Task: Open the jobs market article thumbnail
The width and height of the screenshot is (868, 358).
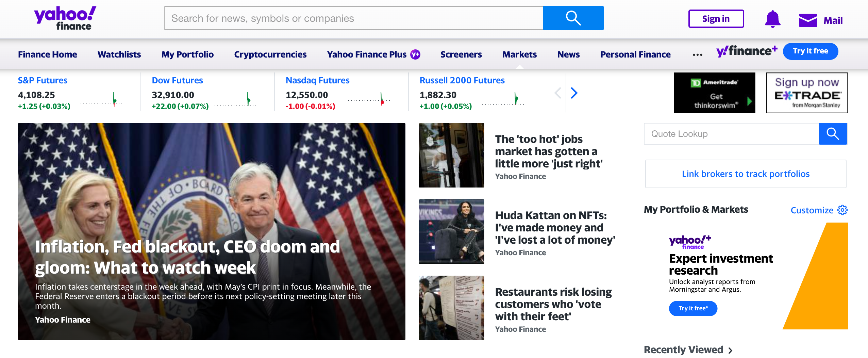Action: click(x=451, y=155)
